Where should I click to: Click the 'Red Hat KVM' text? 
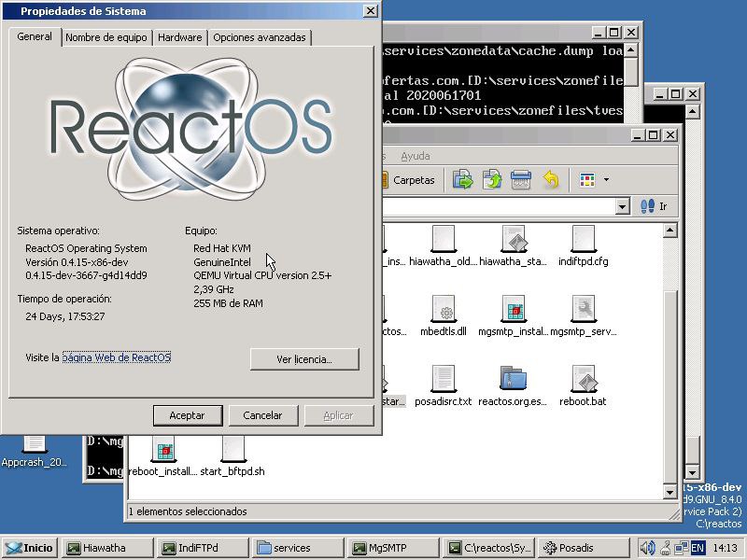click(x=222, y=248)
